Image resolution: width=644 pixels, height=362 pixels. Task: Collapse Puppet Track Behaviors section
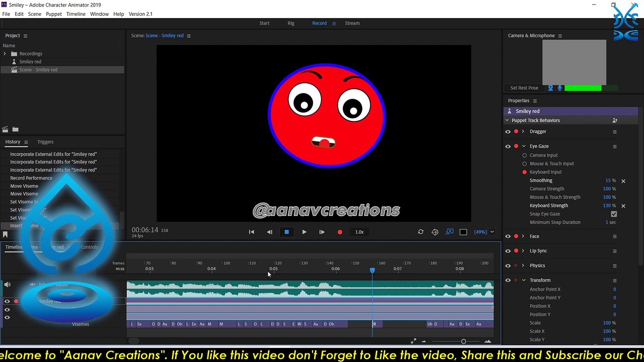[507, 121]
